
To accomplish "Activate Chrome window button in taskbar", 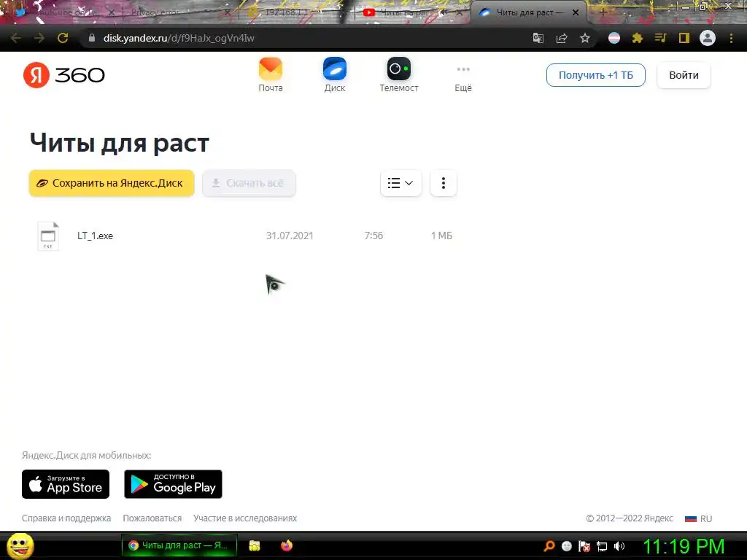I will point(179,545).
